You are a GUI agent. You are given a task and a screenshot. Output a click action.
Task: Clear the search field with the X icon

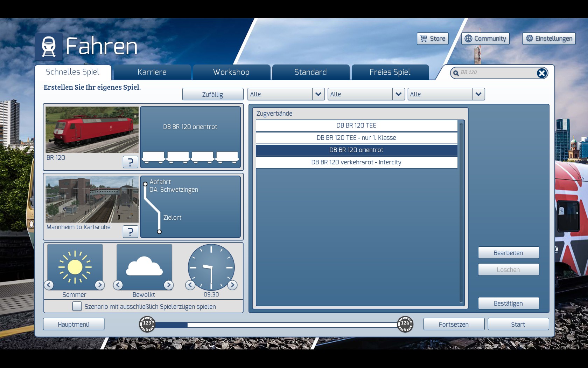click(x=541, y=73)
